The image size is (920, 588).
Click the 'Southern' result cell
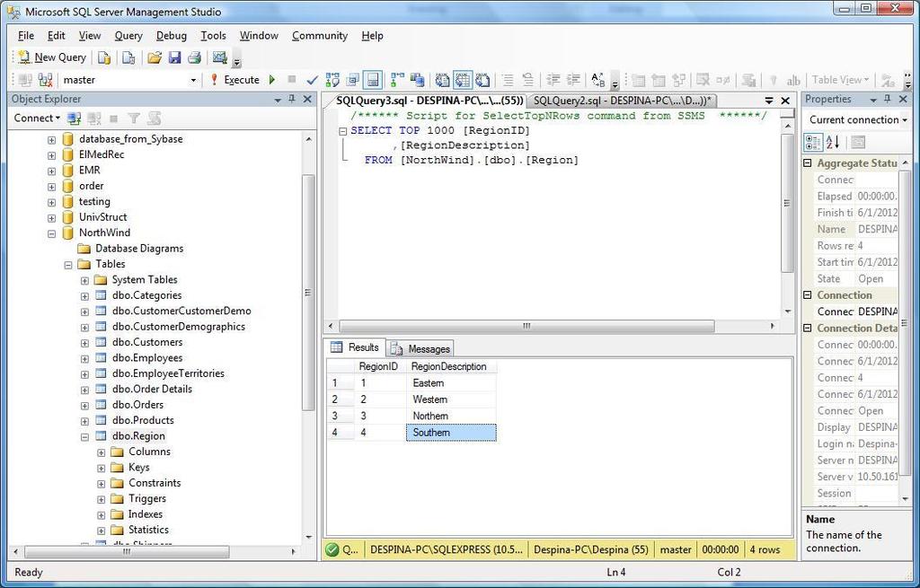451,433
